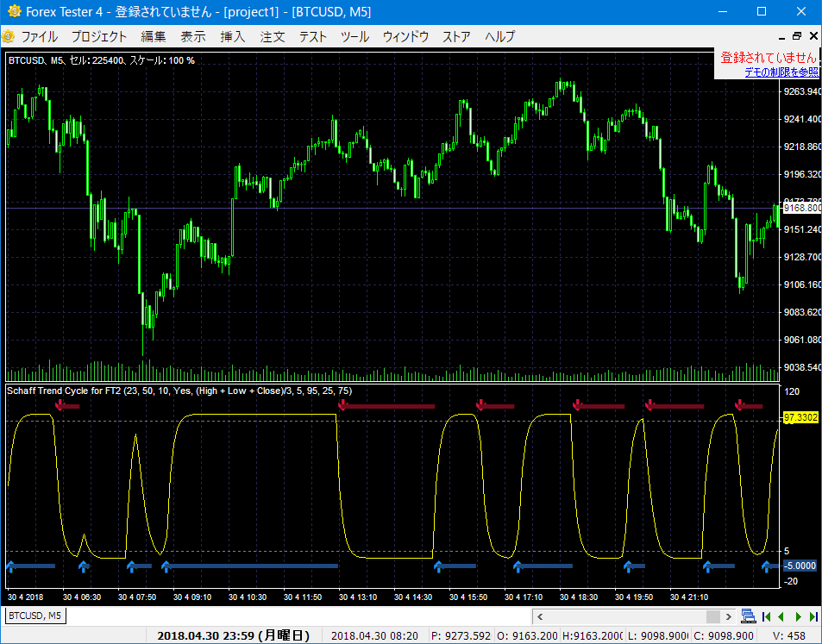Image resolution: width=822 pixels, height=644 pixels.
Task: Click the V: 458 volume status field
Action: [789, 636]
